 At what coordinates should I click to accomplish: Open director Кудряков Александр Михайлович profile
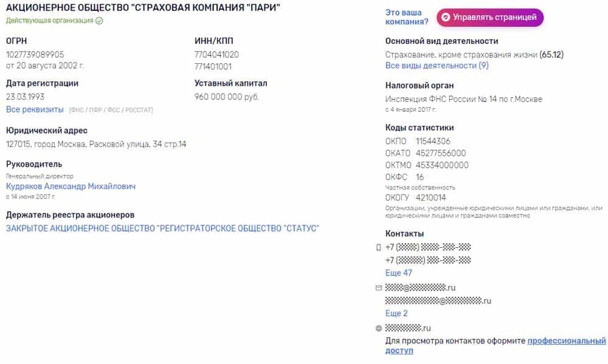tap(71, 187)
